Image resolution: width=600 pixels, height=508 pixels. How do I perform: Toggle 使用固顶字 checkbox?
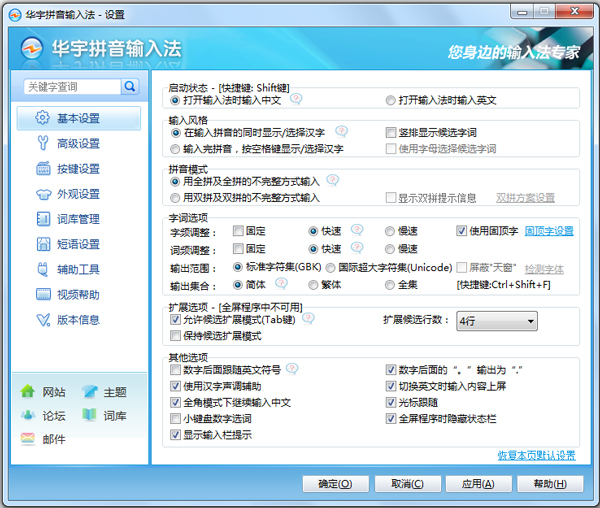[462, 230]
